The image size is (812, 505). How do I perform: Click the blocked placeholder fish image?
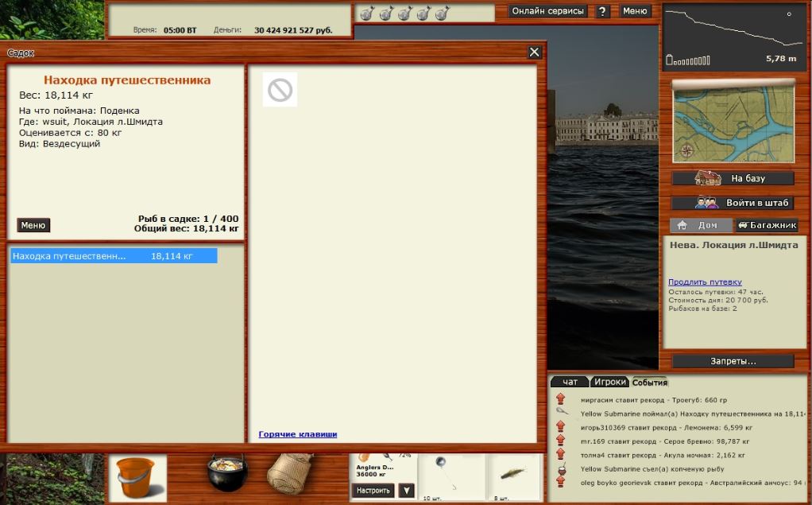[280, 90]
